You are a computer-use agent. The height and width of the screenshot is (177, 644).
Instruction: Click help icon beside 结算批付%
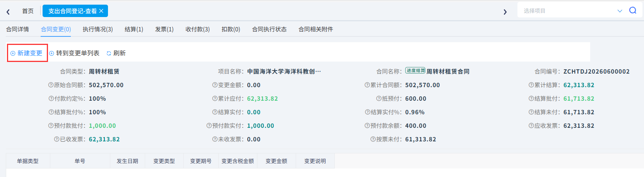(x=51, y=112)
